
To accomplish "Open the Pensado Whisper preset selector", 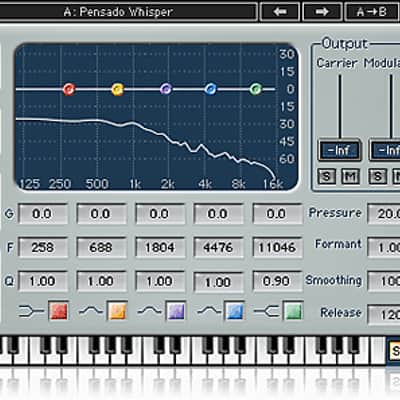I will [128, 12].
